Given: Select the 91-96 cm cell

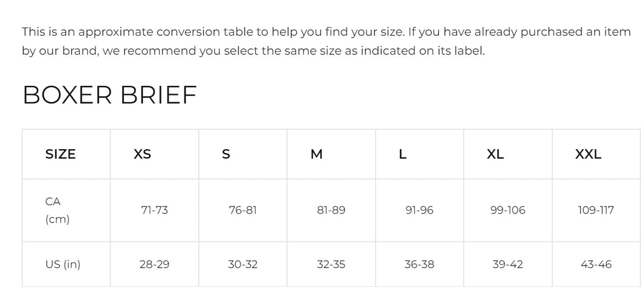Looking at the screenshot, I should tap(419, 210).
